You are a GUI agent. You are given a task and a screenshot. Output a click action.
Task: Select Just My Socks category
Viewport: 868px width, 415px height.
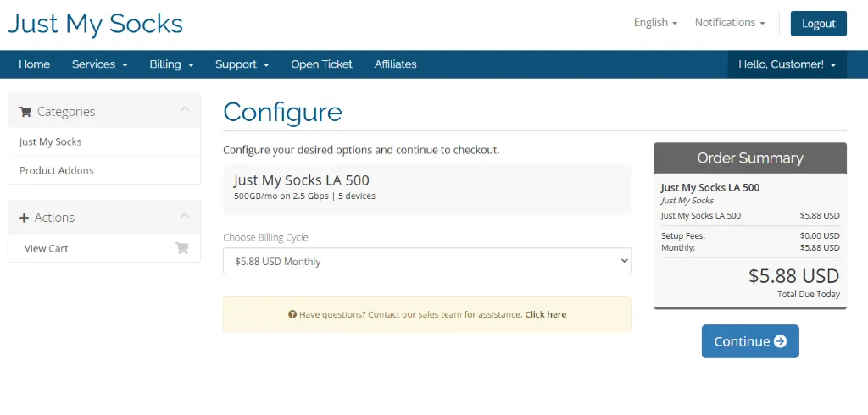pyautogui.click(x=104, y=142)
